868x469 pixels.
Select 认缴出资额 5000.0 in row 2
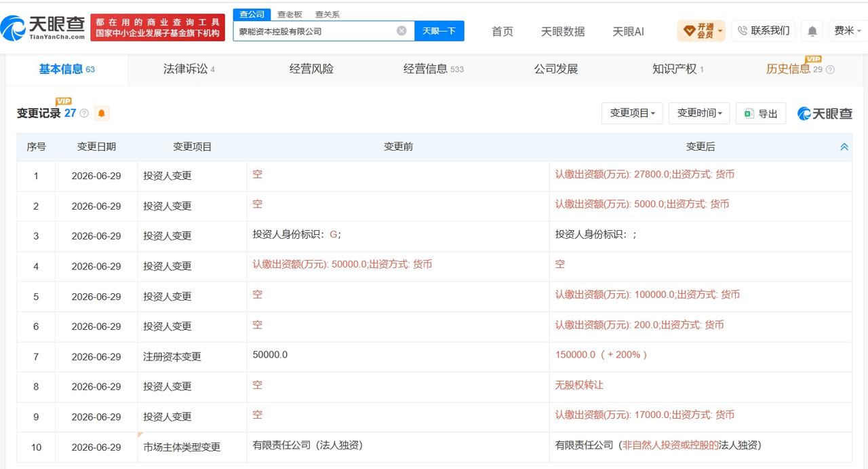click(642, 204)
